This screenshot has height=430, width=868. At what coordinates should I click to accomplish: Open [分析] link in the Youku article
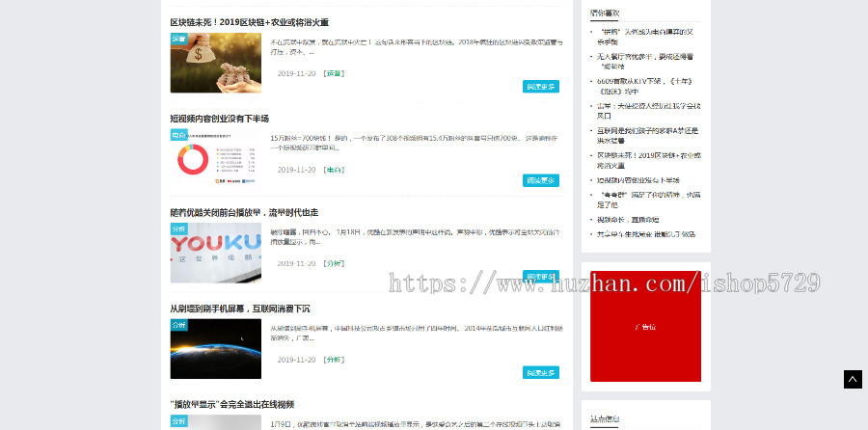334,263
